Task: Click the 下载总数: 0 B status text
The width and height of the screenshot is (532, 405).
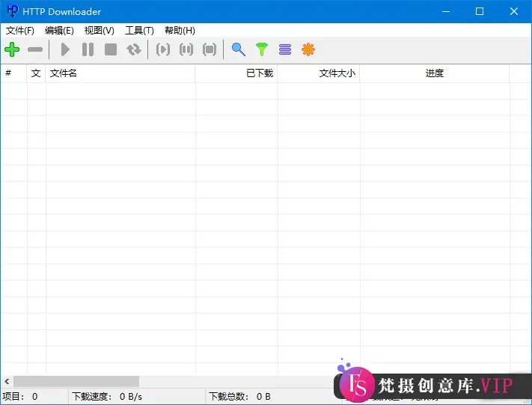Action: point(239,397)
